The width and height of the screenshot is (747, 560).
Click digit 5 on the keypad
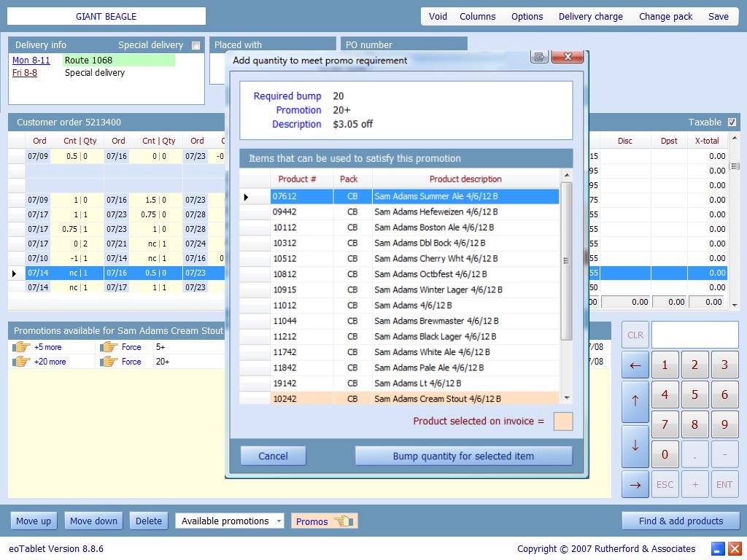point(694,394)
